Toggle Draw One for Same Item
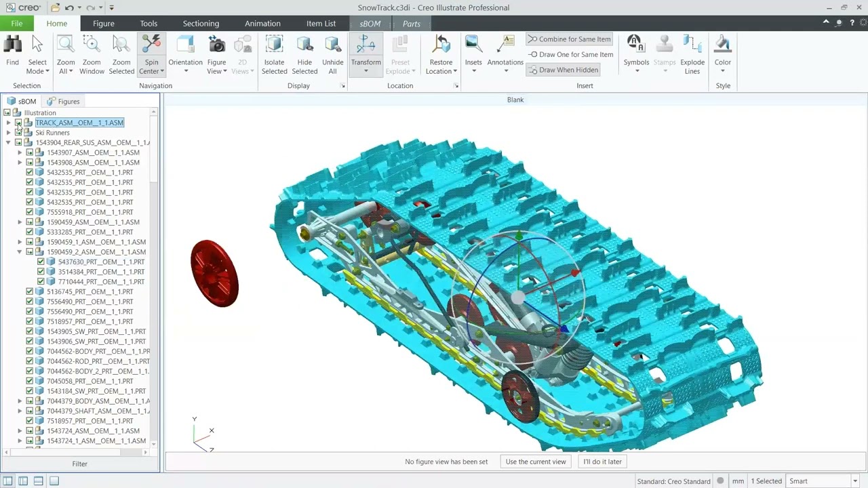Image resolution: width=868 pixels, height=488 pixels. click(570, 54)
